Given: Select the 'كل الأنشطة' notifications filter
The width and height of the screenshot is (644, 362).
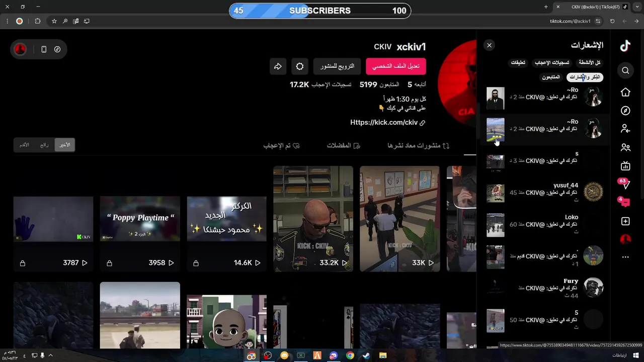Looking at the screenshot, I should click(590, 63).
